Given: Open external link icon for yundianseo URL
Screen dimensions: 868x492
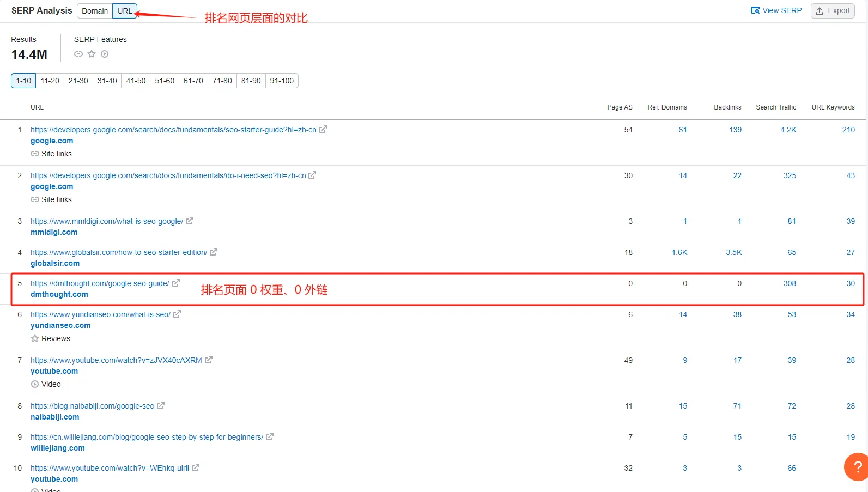Looking at the screenshot, I should pos(177,314).
